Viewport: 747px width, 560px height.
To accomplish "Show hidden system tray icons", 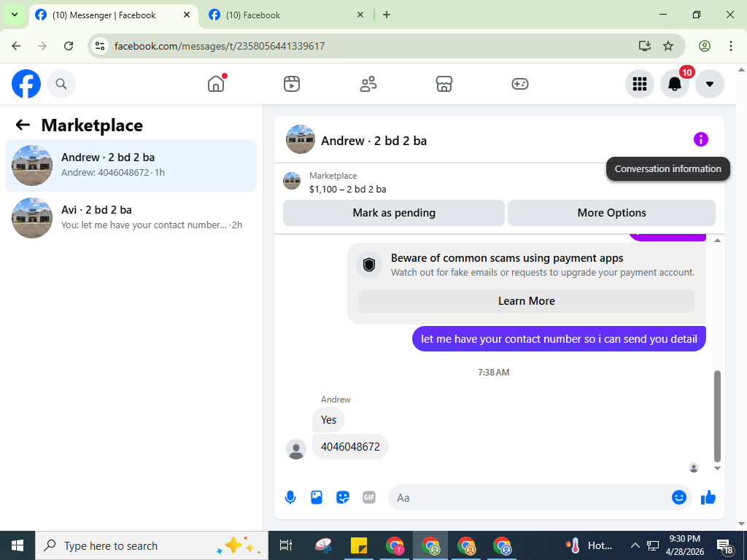I will pyautogui.click(x=635, y=545).
